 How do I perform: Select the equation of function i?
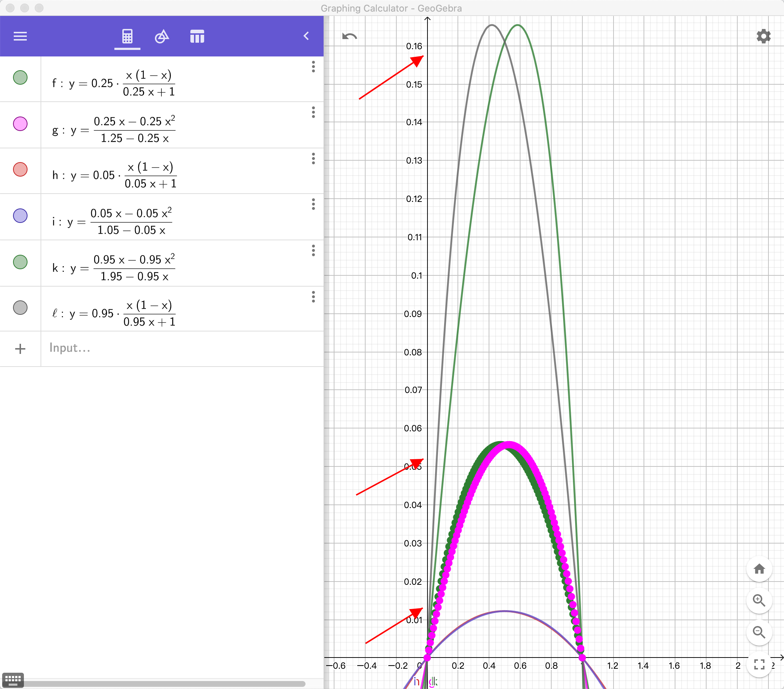[x=112, y=221]
